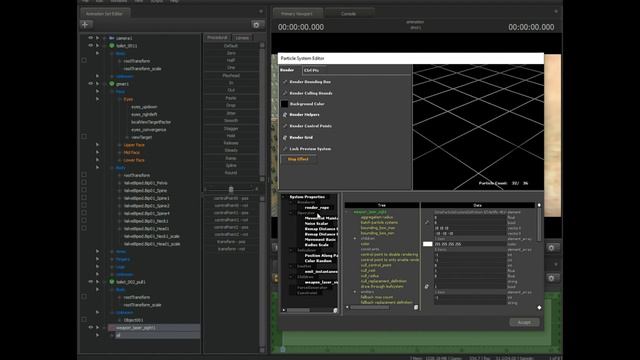Select render_rope in System Properties
This screenshot has height=360, width=640.
pyautogui.click(x=317, y=208)
